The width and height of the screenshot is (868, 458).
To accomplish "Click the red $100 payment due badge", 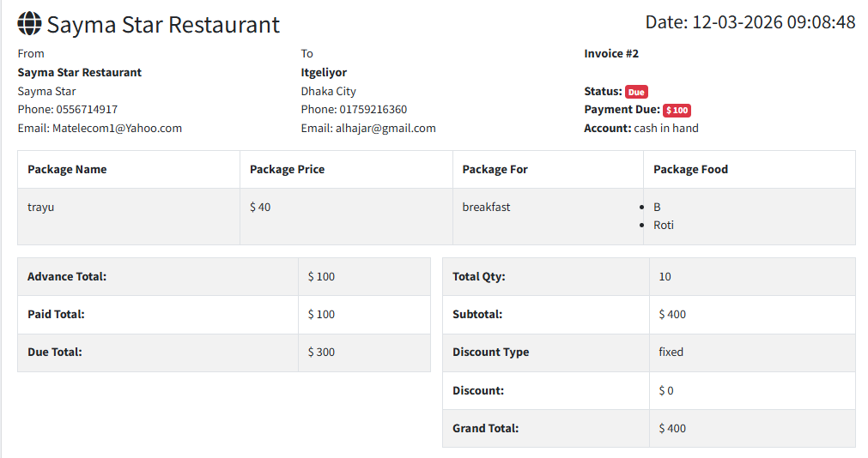I will pos(677,111).
